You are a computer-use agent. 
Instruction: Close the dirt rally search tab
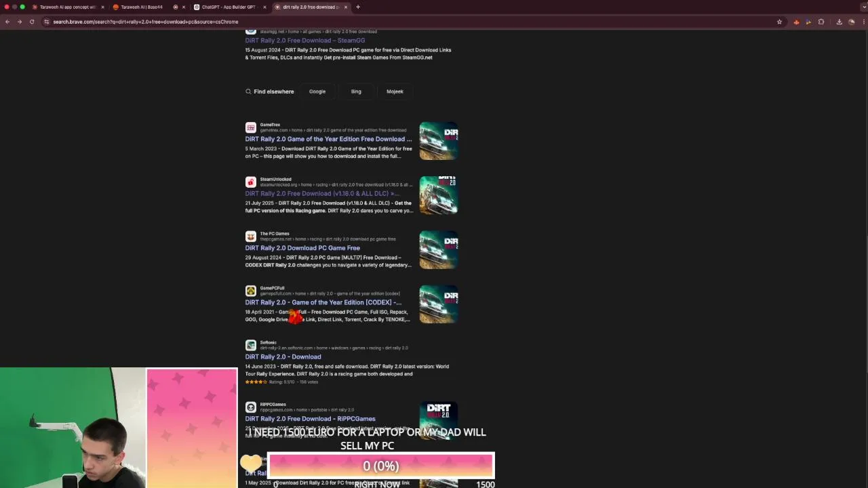[x=346, y=7]
